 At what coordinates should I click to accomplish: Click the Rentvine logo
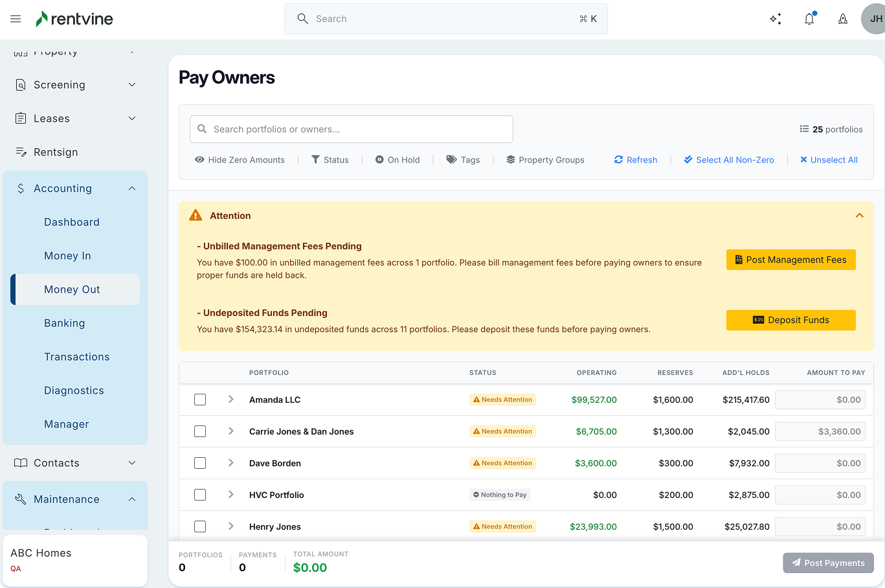pos(74,19)
